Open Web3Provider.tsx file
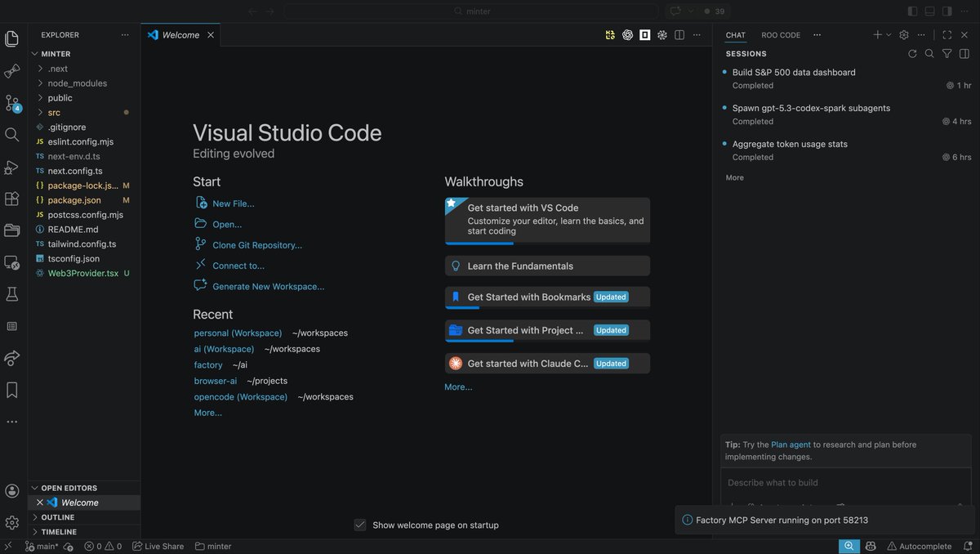The height and width of the screenshot is (554, 980). click(x=84, y=274)
